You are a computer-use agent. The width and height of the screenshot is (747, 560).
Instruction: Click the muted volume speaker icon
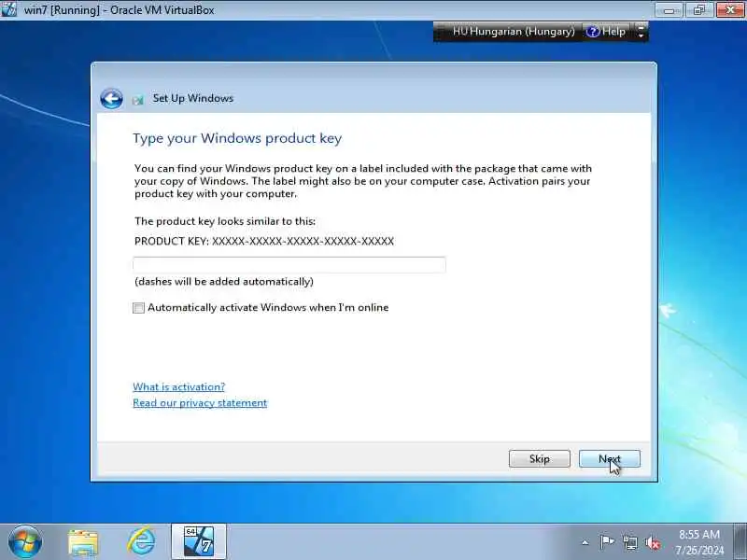(x=652, y=542)
